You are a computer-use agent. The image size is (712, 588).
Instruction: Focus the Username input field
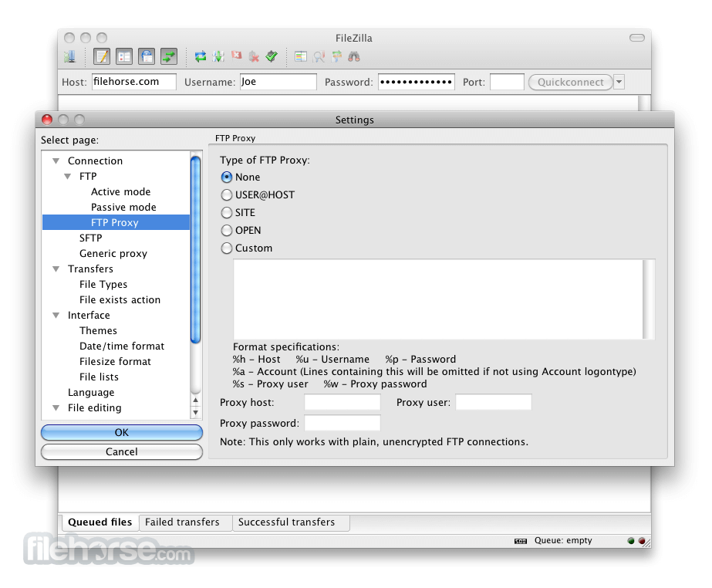[278, 82]
